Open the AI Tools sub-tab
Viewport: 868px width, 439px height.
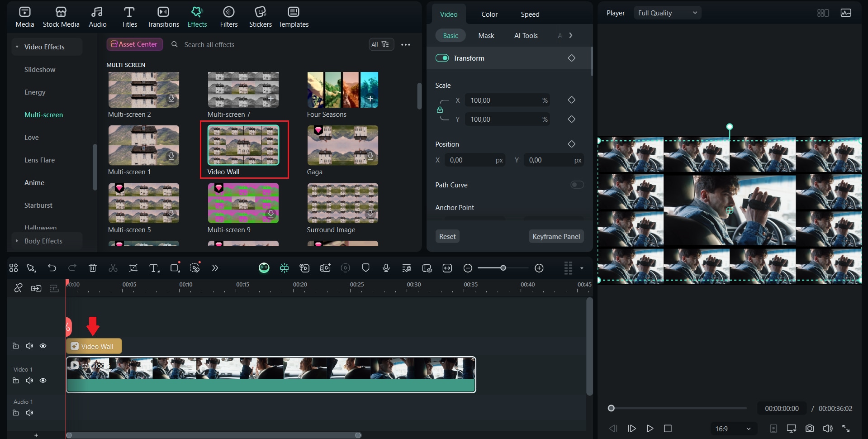tap(526, 35)
